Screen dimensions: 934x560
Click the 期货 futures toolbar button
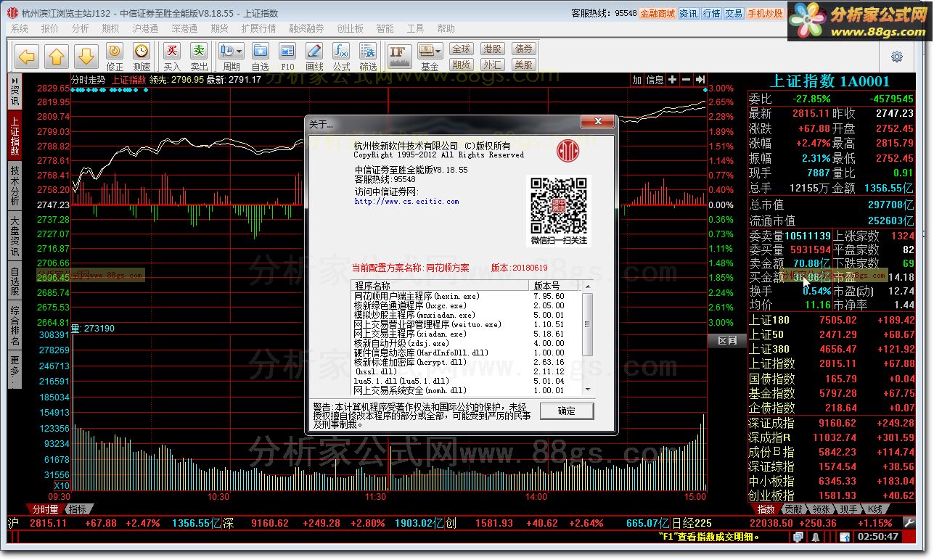click(x=462, y=65)
